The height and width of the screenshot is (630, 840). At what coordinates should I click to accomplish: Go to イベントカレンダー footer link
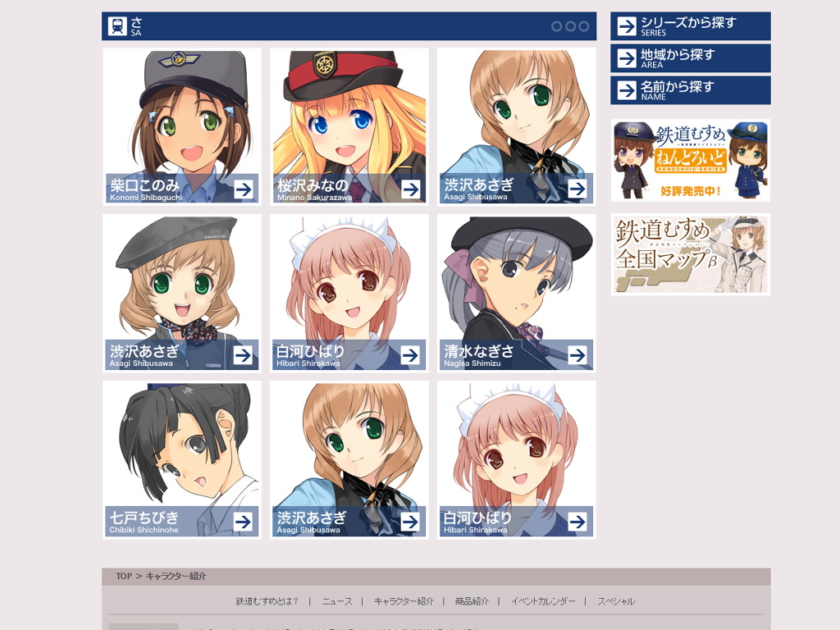543,601
